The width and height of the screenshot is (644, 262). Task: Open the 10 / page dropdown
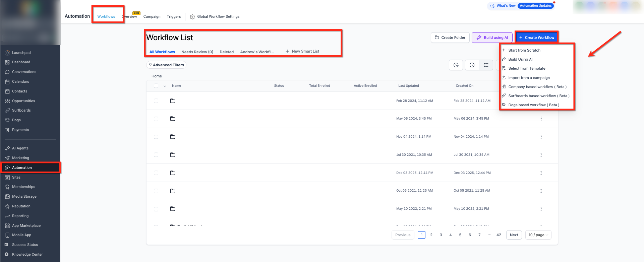538,235
